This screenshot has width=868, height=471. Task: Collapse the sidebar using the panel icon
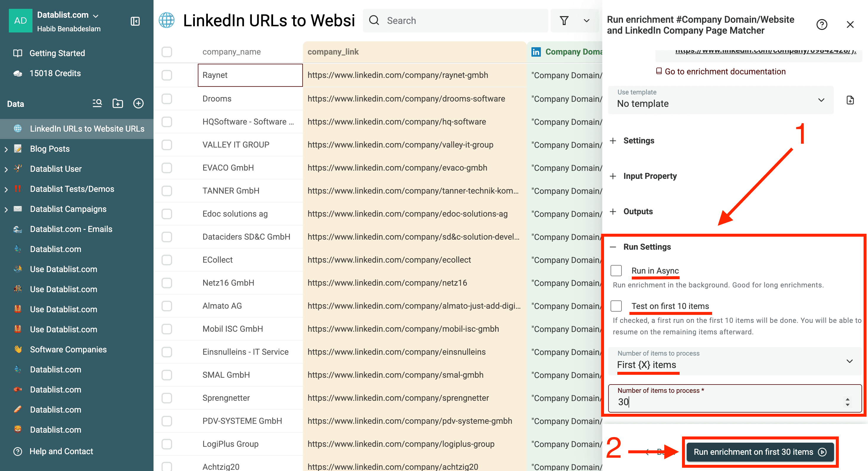[x=135, y=21]
